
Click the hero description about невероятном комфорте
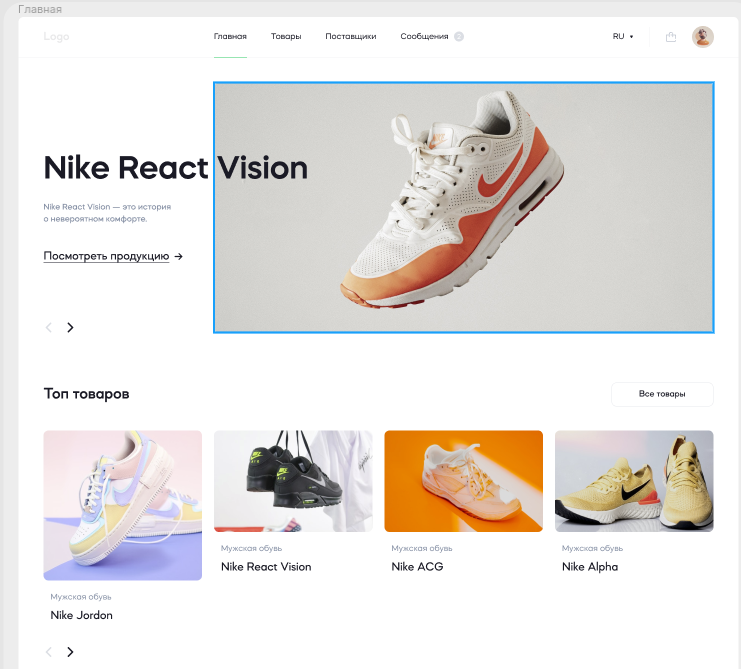tap(107, 213)
